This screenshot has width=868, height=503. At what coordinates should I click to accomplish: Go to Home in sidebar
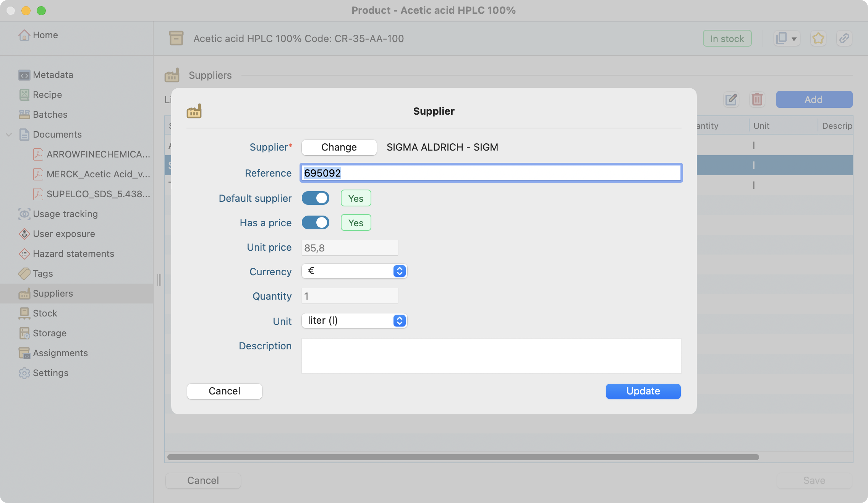click(45, 35)
